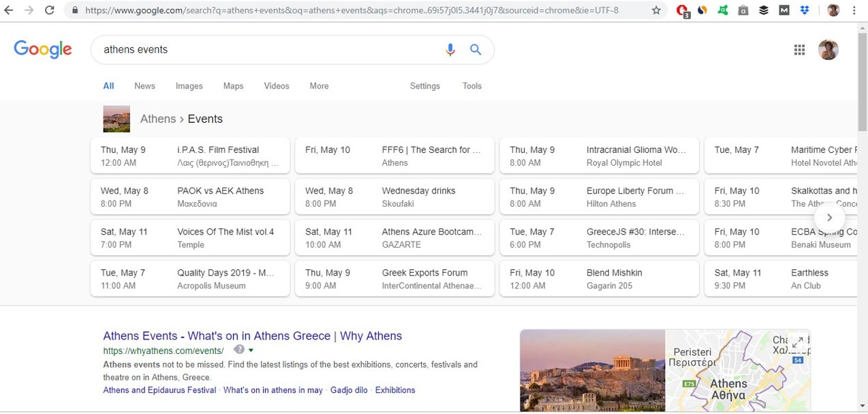
Task: Open the dark M extension
Action: tap(784, 10)
